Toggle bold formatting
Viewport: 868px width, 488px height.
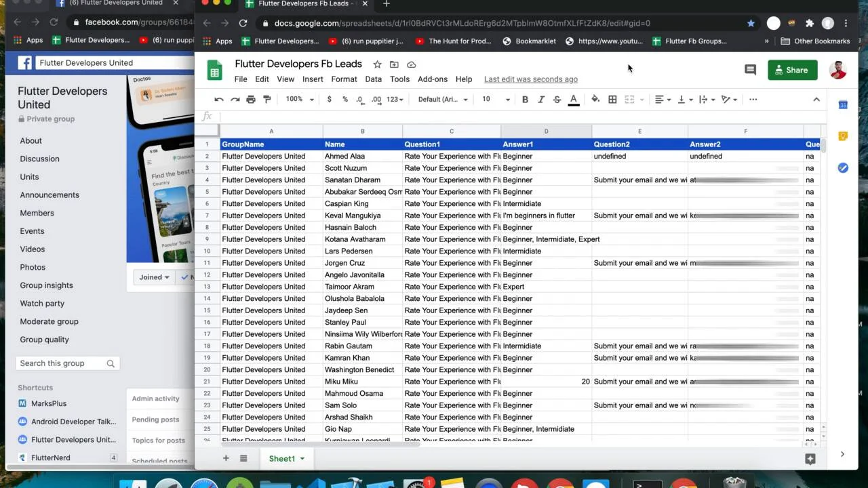pos(525,100)
